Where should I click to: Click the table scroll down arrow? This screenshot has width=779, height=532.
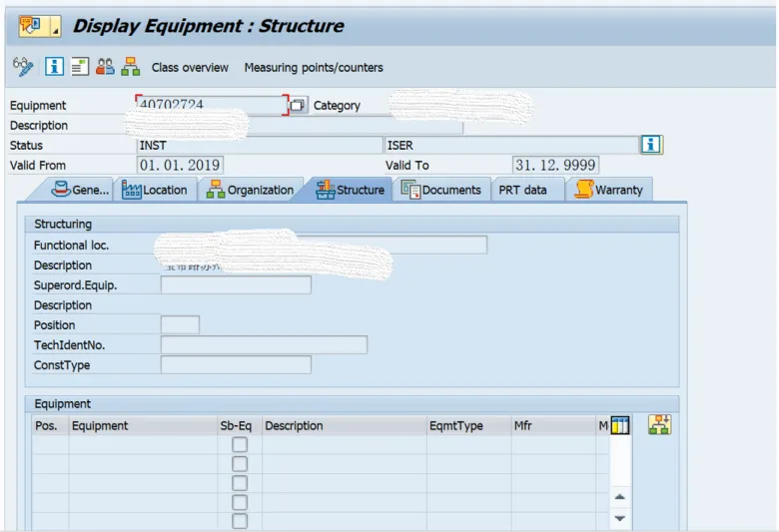tap(619, 518)
